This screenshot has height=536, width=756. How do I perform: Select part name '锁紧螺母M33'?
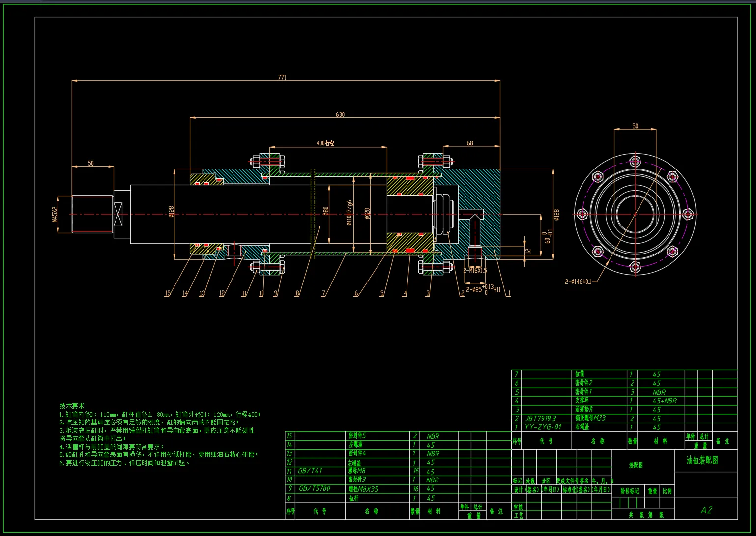(x=590, y=418)
